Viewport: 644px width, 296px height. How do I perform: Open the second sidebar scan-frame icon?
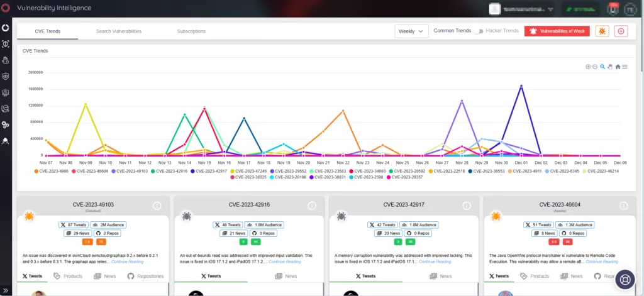click(5, 44)
